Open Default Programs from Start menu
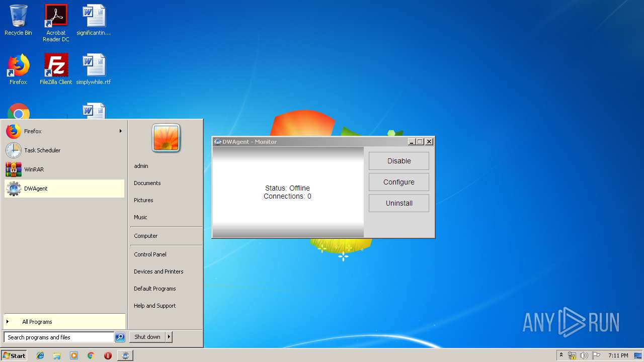 point(155,289)
